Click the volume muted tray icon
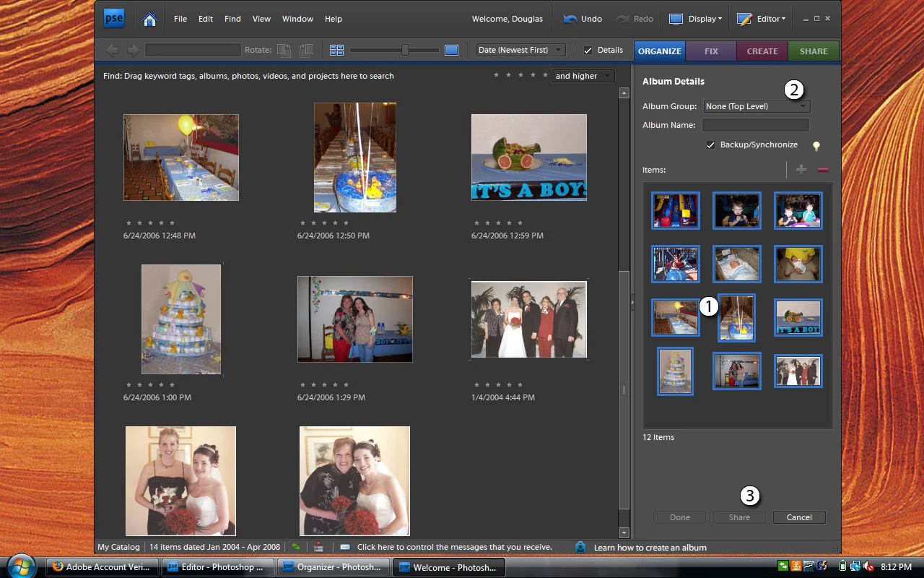924x578 pixels. 869,566
